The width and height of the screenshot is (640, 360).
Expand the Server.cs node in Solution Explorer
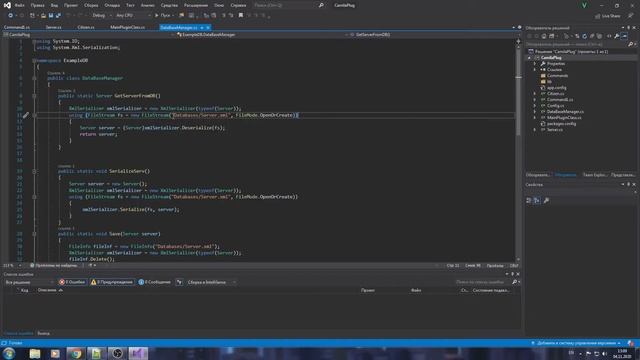point(535,129)
